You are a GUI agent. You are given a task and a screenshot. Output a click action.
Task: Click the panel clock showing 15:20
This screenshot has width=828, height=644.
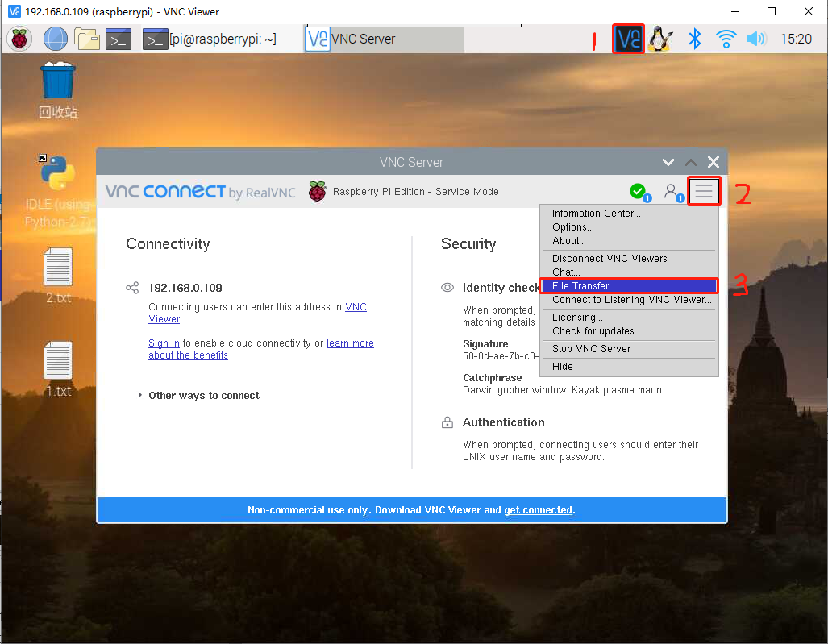[796, 39]
